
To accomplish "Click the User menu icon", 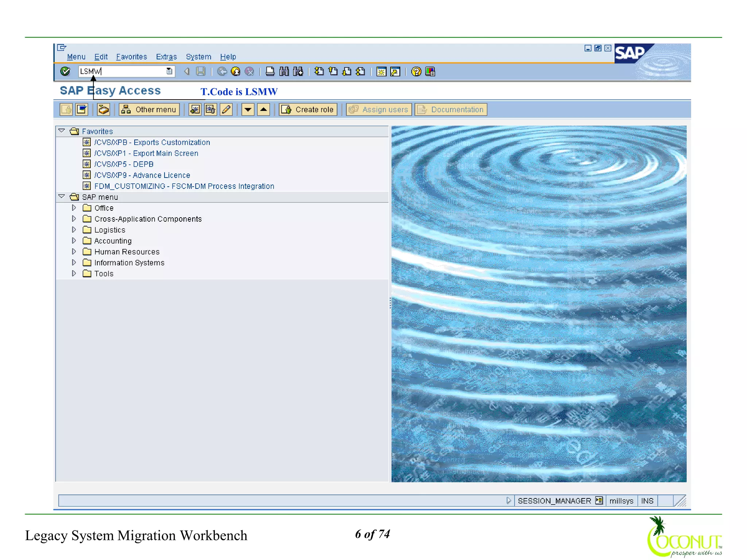I will pos(66,109).
